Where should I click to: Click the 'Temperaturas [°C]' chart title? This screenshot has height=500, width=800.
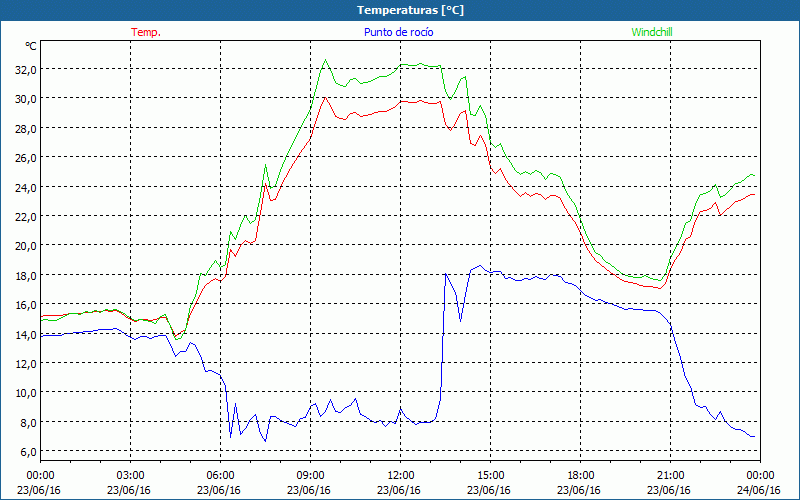coord(410,10)
